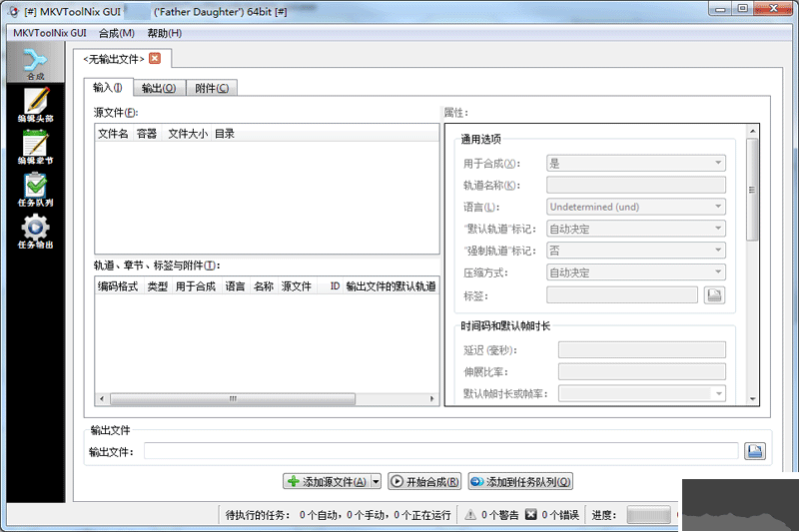Screen dimensions: 799x532
Task: Click the 源文件 column header in tracks list
Action: coord(297,286)
